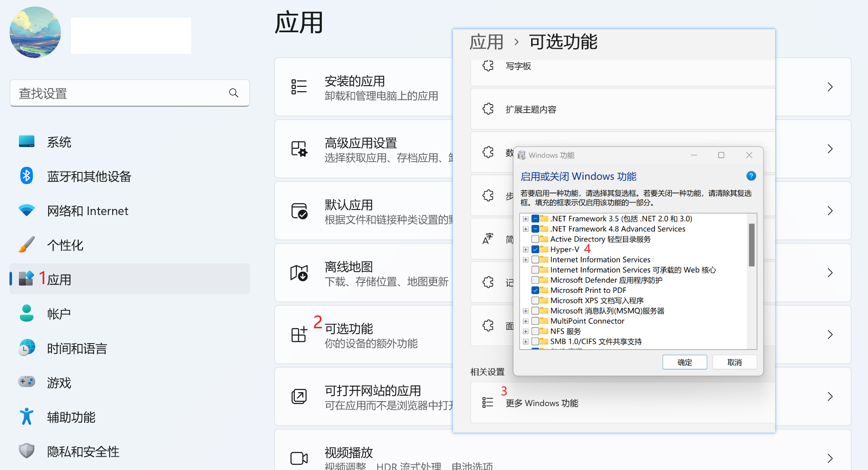
Task: Open 安装的应用 settings
Action: 355,81
